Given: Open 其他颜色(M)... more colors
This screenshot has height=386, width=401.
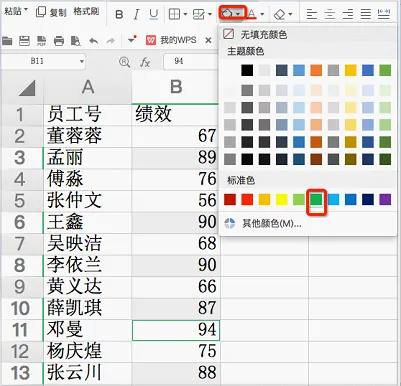Looking at the screenshot, I should click(263, 223).
